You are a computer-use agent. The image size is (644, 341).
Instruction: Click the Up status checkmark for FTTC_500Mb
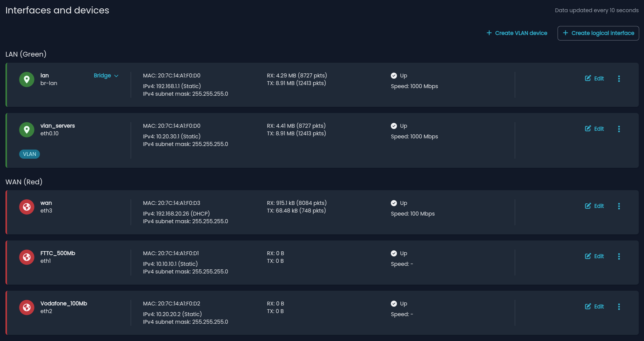pos(393,253)
